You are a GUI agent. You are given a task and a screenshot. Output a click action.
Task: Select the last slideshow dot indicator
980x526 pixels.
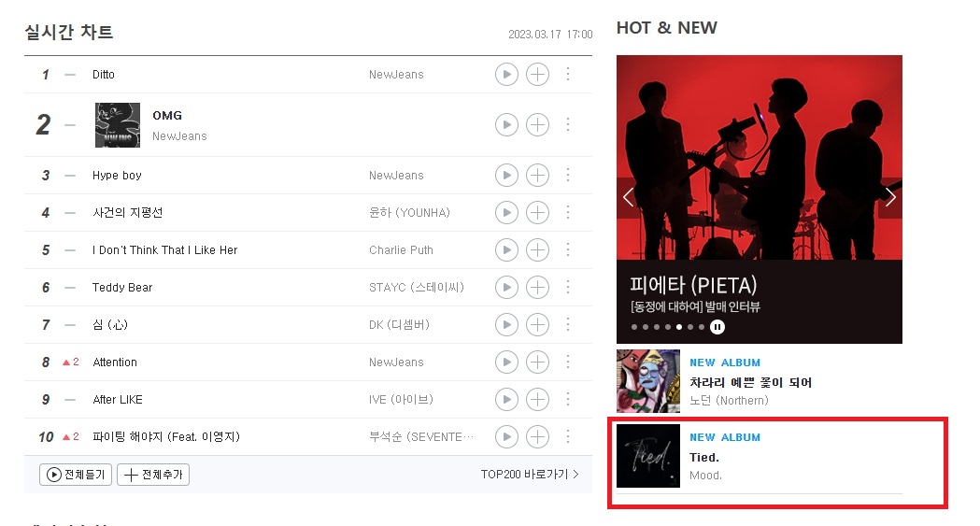coord(702,327)
